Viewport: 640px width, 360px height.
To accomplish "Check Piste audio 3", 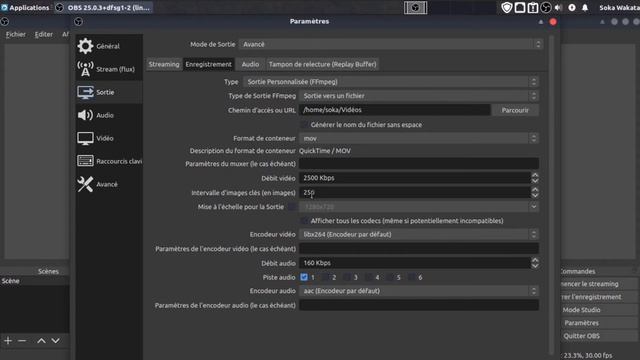I will (347, 277).
